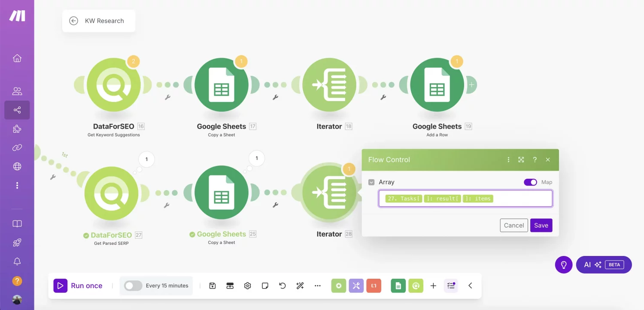
Task: Open Webhooks globe icon in sidebar
Action: coord(17,166)
